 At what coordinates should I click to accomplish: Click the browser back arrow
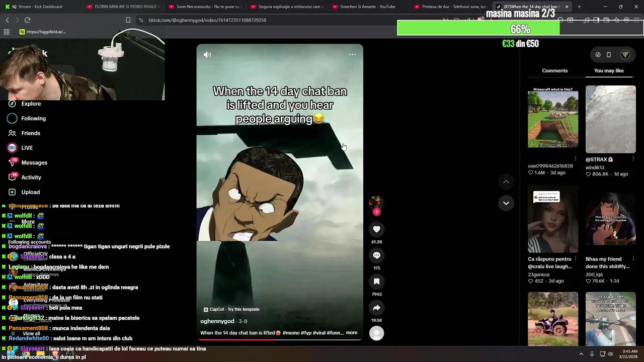pyautogui.click(x=7, y=20)
